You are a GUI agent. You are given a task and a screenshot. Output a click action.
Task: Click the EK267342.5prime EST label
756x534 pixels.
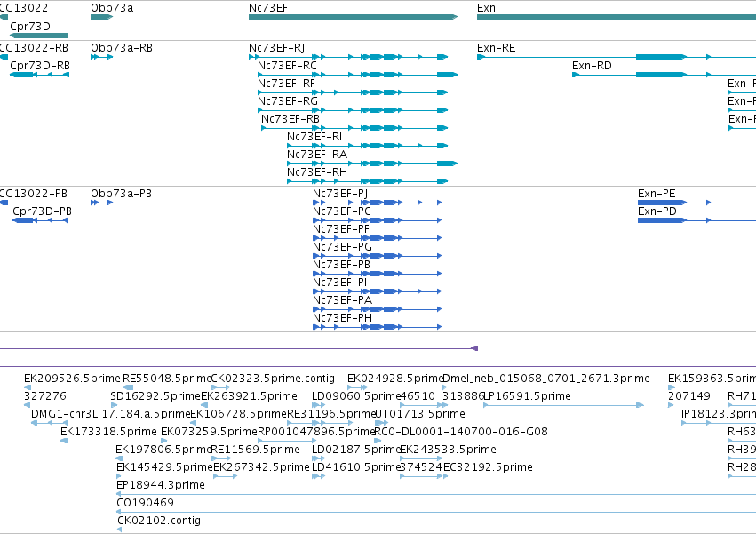coord(261,467)
